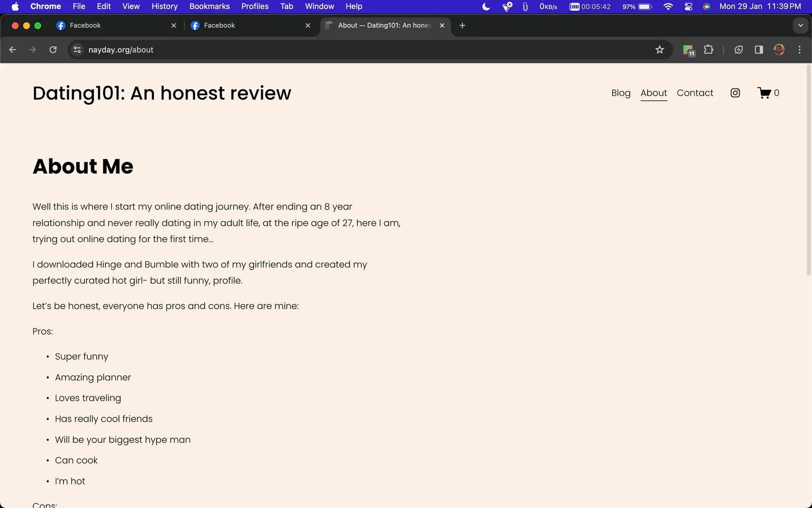This screenshot has height=508, width=812.
Task: Open the shopping cart icon
Action: [x=768, y=93]
